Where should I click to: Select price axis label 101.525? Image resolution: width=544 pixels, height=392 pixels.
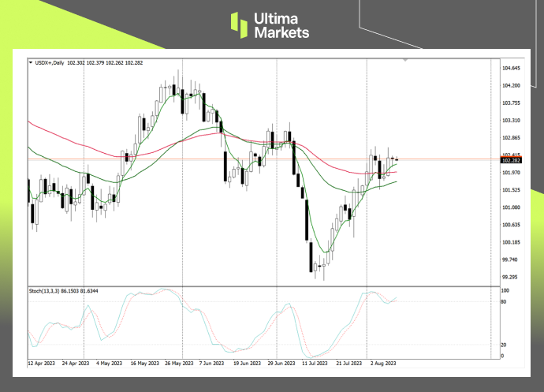[x=511, y=190]
